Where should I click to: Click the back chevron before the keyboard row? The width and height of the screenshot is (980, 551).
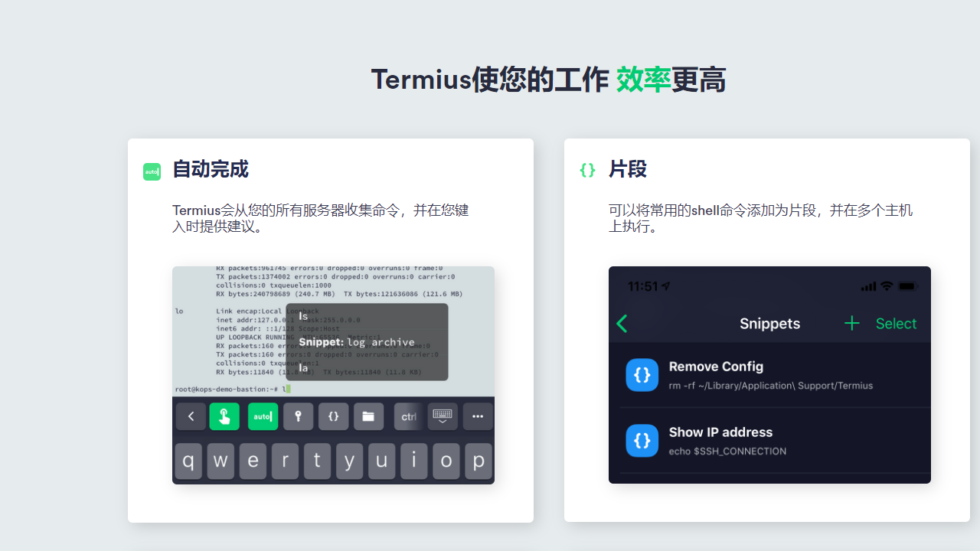point(191,416)
